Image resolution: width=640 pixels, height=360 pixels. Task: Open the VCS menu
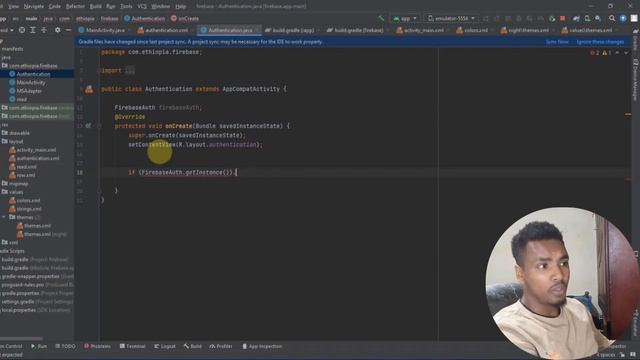142,7
